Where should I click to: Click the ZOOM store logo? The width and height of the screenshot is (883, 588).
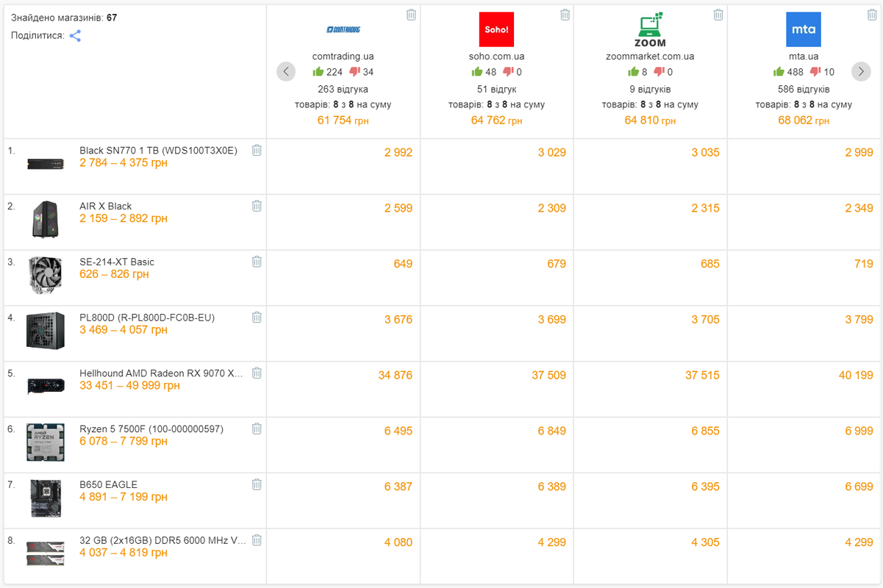pos(650,30)
